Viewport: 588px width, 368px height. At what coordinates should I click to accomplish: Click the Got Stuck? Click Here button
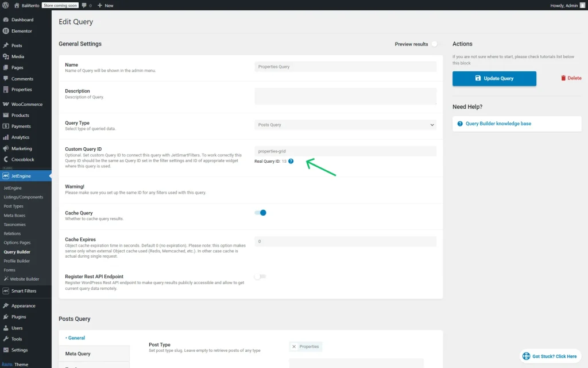click(x=550, y=356)
